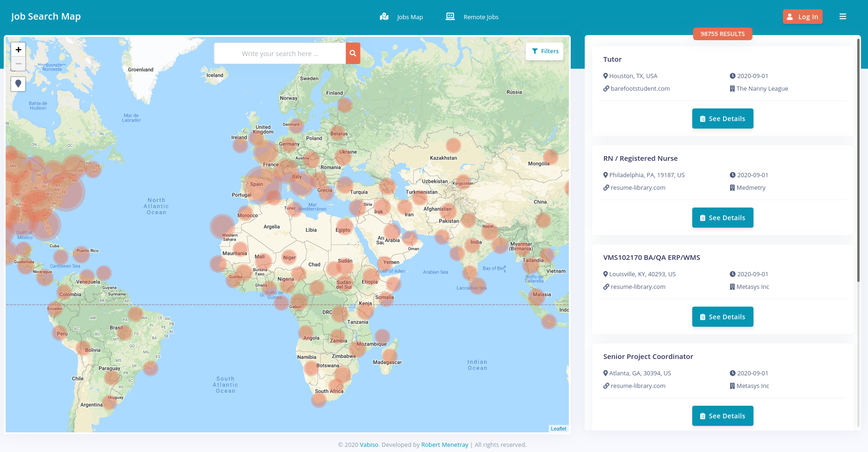
Task: Click the job cluster over Denmark
Action: (x=296, y=126)
